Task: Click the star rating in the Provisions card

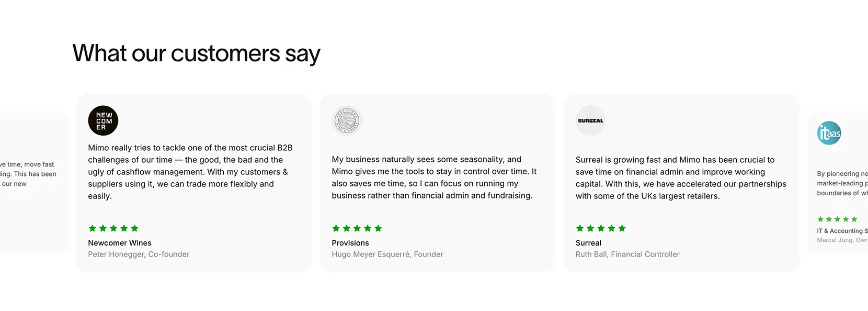Action: click(x=357, y=228)
